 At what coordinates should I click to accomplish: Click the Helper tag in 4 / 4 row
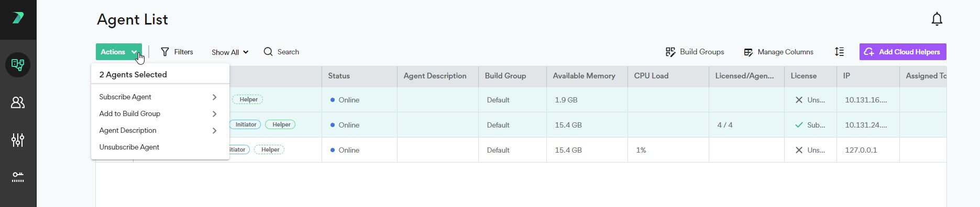(281, 124)
